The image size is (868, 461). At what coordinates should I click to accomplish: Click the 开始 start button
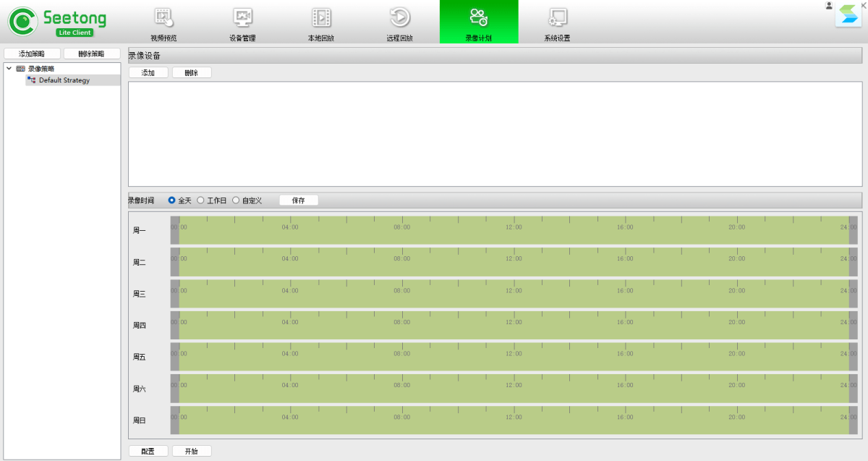(x=192, y=451)
